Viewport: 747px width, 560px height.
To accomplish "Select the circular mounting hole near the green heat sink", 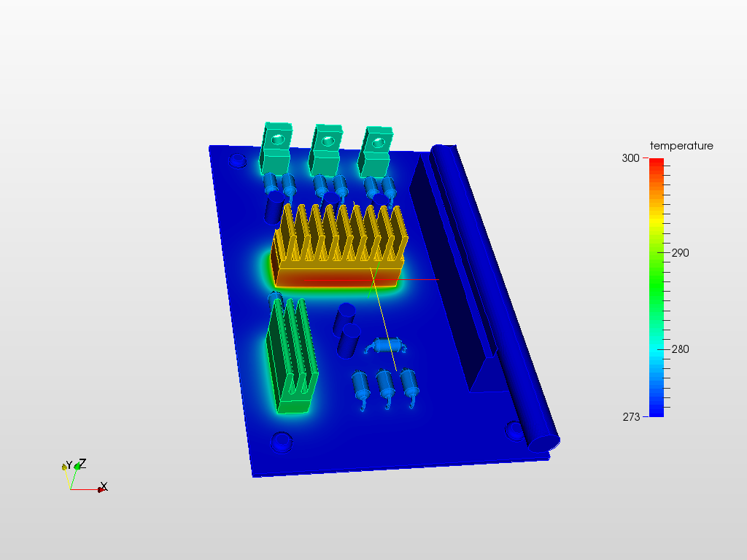I will pyautogui.click(x=282, y=442).
